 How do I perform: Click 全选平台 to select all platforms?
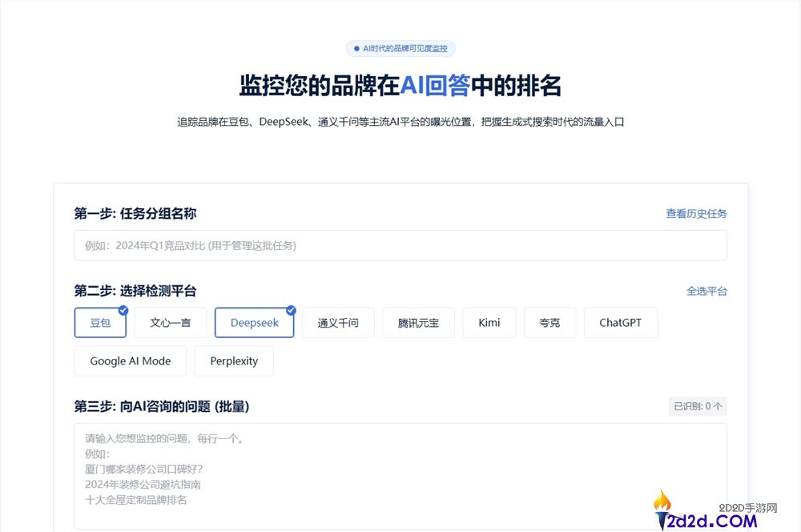[x=706, y=292]
